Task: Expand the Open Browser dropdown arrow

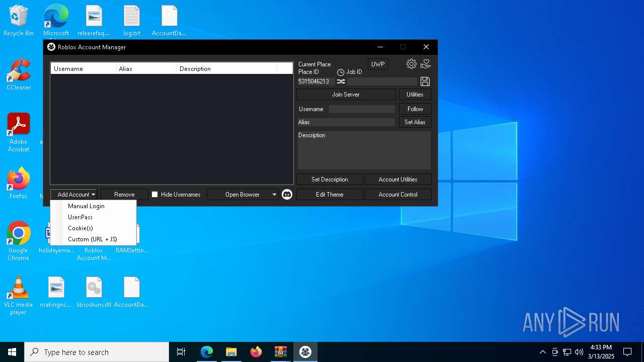Action: (274, 195)
